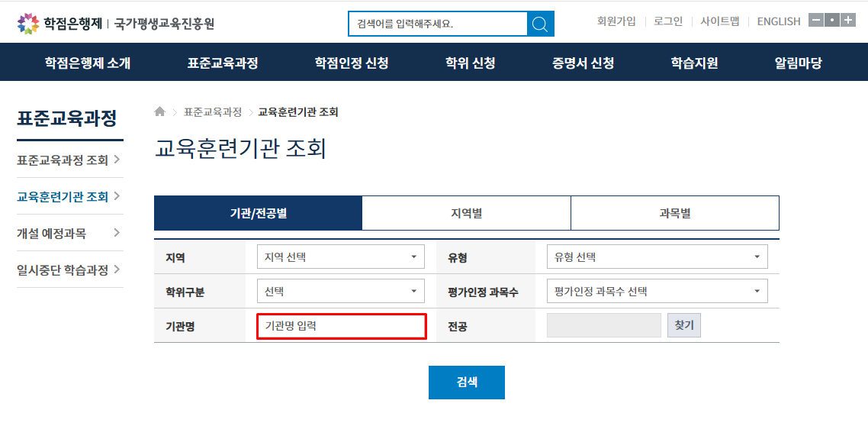Click 교육훈련기관 조회 breadcrumb text
The width and height of the screenshot is (868, 423).
pyautogui.click(x=298, y=112)
